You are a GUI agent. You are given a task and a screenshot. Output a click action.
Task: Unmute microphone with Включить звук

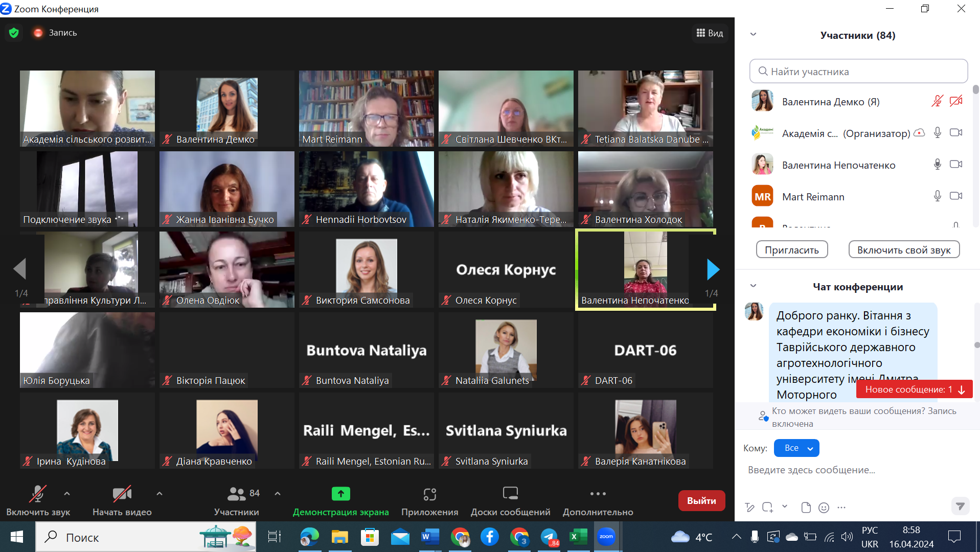pos(38,494)
